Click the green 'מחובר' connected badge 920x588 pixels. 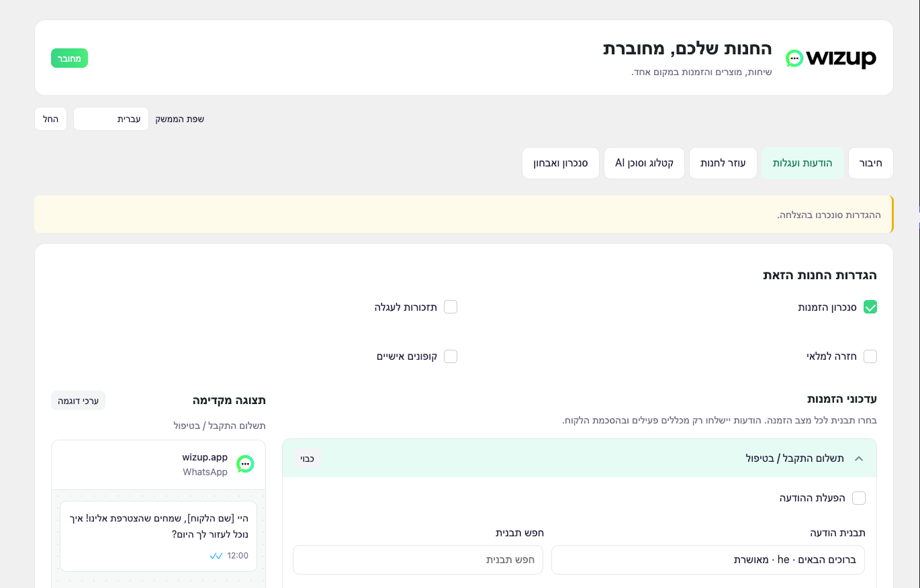[69, 58]
